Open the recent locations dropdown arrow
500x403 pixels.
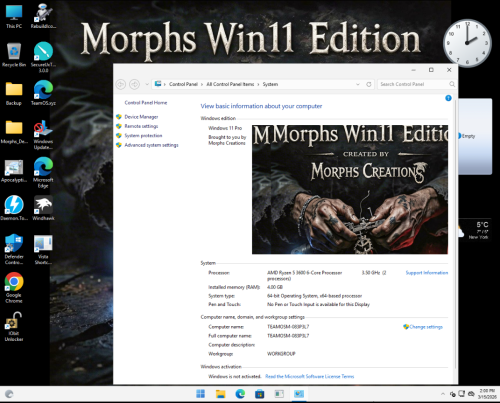tap(147, 84)
